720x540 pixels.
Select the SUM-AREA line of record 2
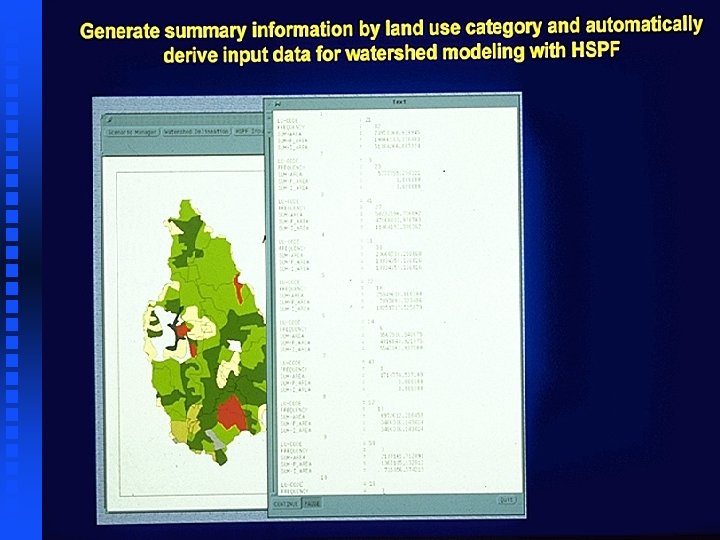click(349, 174)
